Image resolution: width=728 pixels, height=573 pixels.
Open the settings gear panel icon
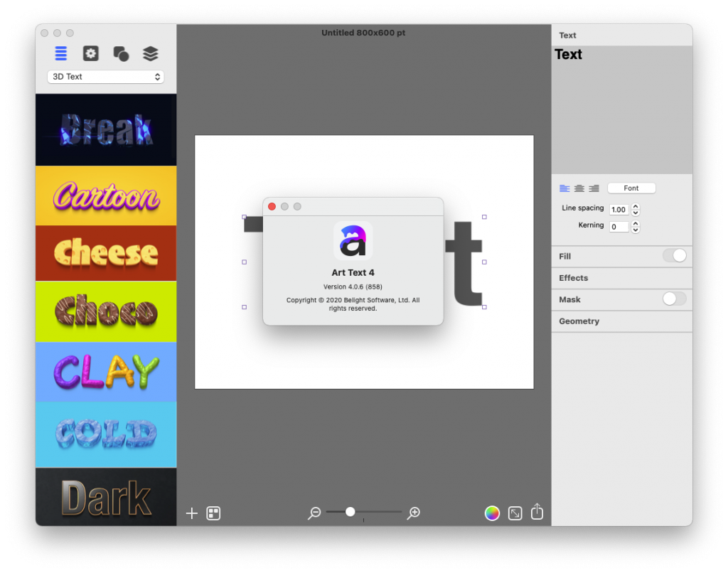(x=90, y=53)
